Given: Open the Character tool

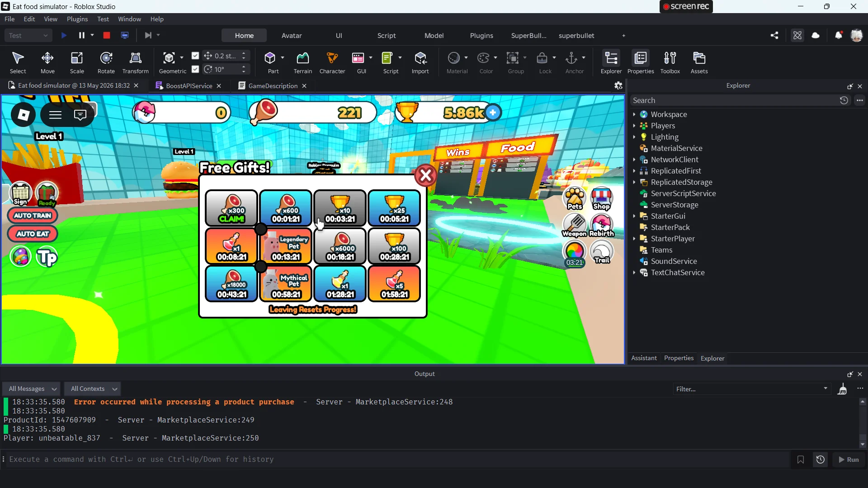Looking at the screenshot, I should pos(332,62).
